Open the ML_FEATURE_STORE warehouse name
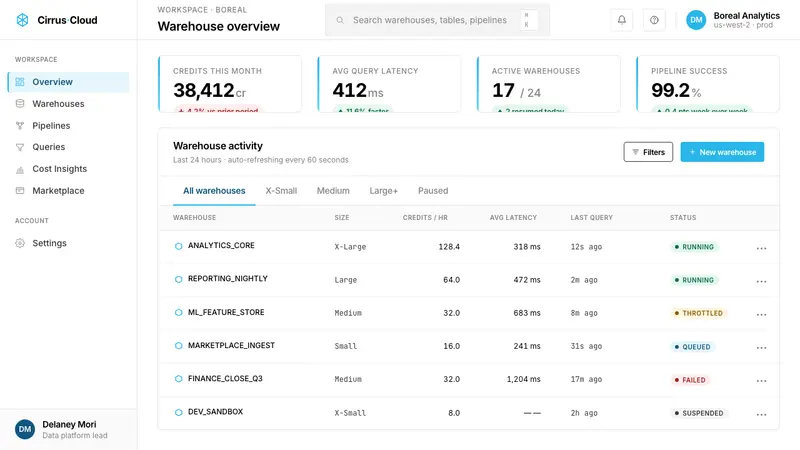 (226, 312)
